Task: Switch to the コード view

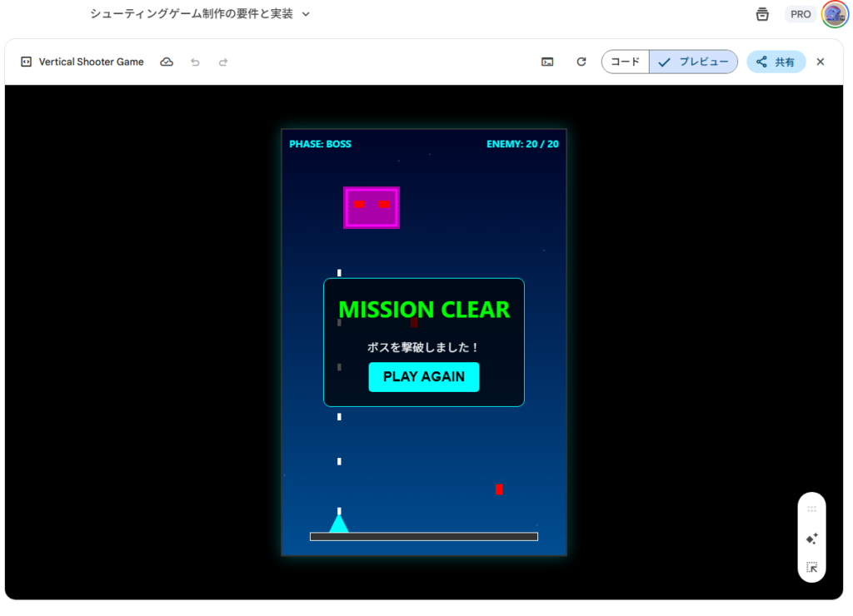Action: (x=625, y=62)
